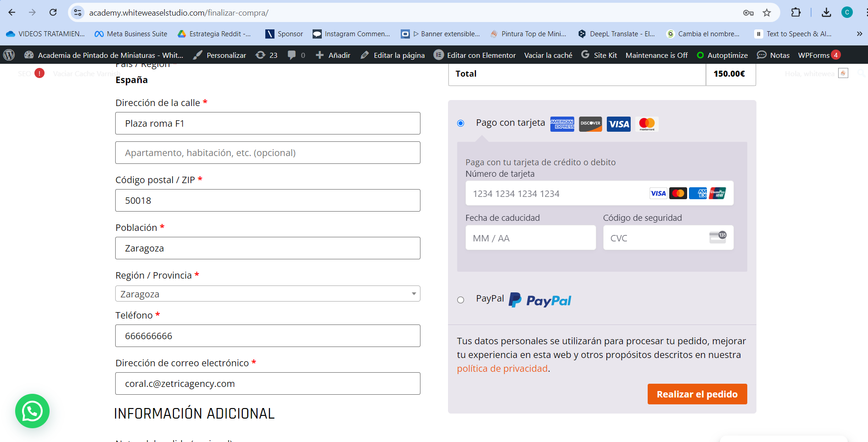Click the 150.00€ total amount
Image resolution: width=868 pixels, height=442 pixels.
click(x=729, y=74)
